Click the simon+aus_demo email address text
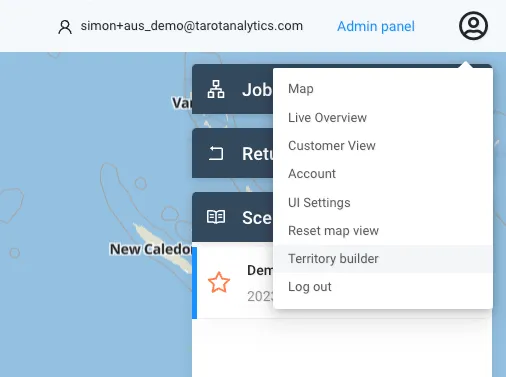The image size is (506, 377). [192, 26]
